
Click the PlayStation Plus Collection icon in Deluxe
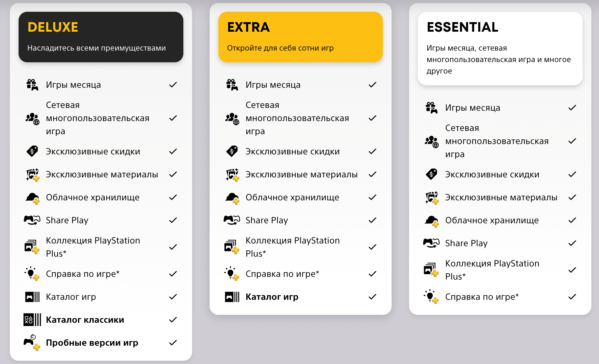point(33,245)
